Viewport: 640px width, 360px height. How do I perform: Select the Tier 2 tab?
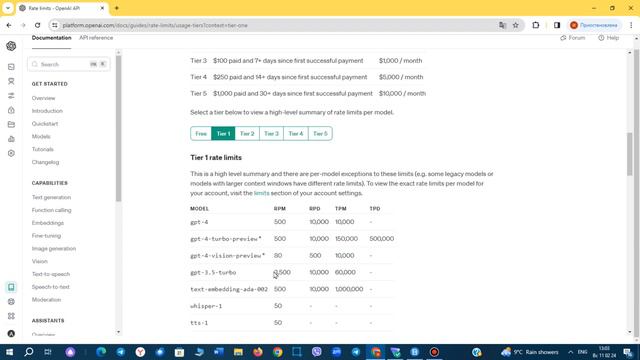click(x=247, y=133)
